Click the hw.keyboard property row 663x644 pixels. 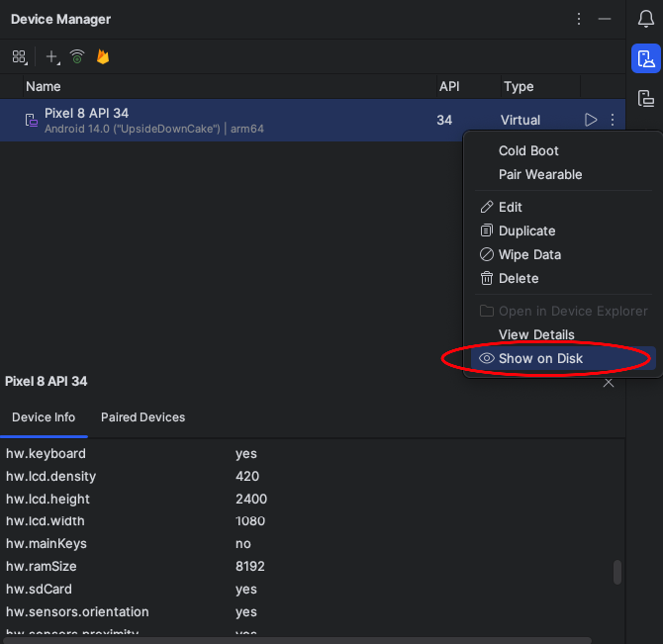tap(312, 453)
